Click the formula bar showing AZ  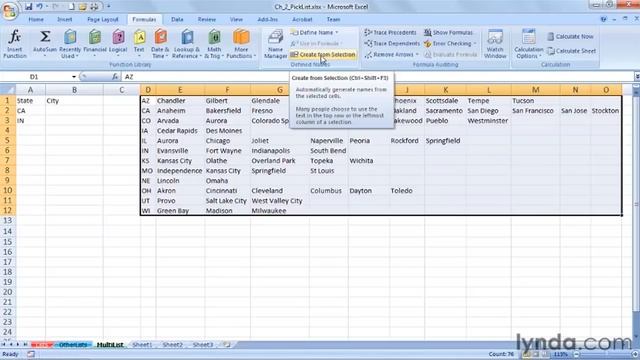click(378, 77)
